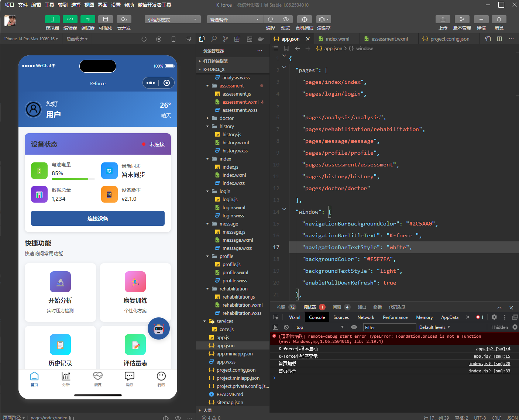519x420 pixels.
Task: Toggle the console live expression eye icon
Action: (x=354, y=327)
